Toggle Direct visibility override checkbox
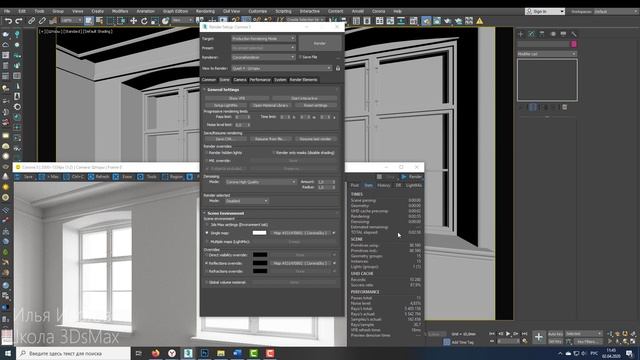The height and width of the screenshot is (360, 640). click(x=207, y=255)
